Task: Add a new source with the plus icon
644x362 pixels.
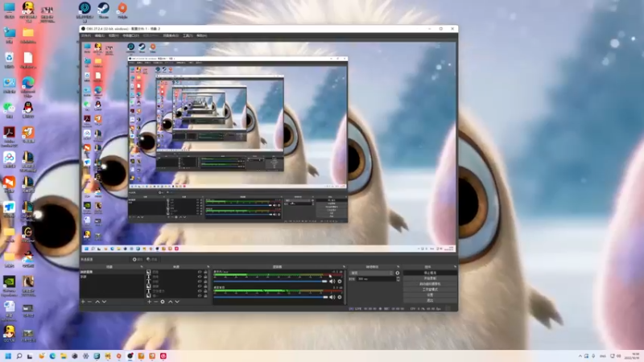Action: click(x=149, y=302)
